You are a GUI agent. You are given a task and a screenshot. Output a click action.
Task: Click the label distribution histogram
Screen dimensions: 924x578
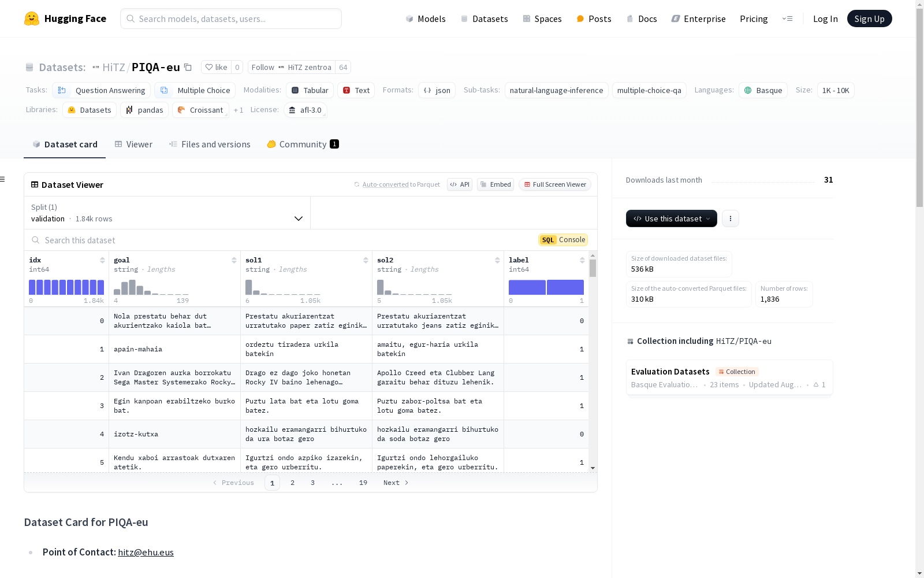coord(546,287)
